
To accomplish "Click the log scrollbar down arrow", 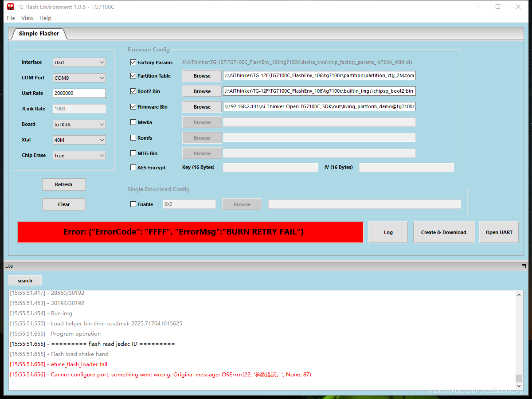I will pyautogui.click(x=519, y=387).
